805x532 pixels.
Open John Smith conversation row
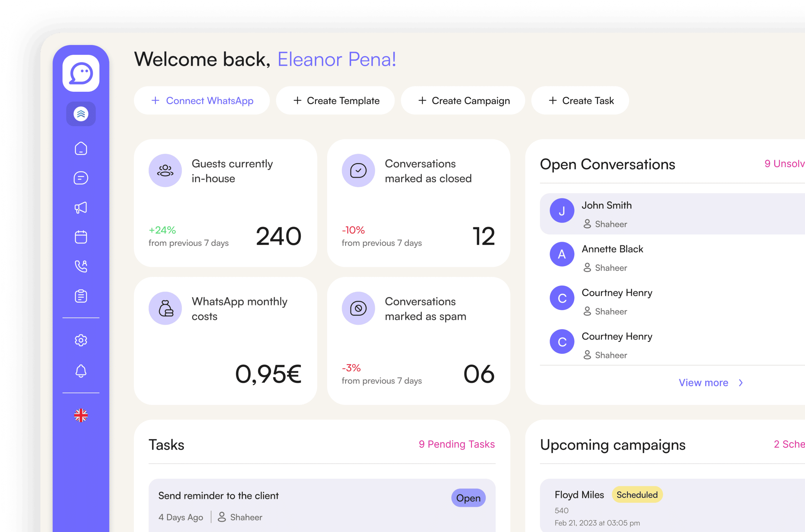[672, 214]
